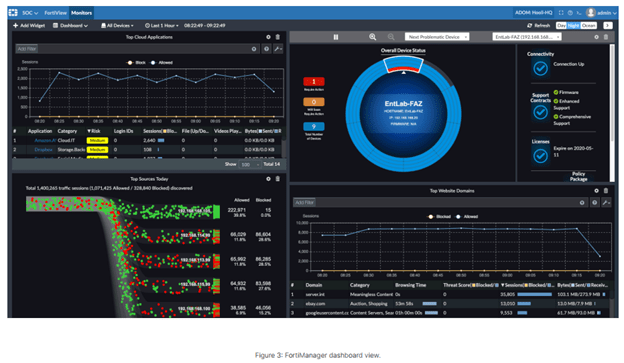Delete the device status widget
Image resolution: width=624 pixels, height=363 pixels.
[606, 37]
